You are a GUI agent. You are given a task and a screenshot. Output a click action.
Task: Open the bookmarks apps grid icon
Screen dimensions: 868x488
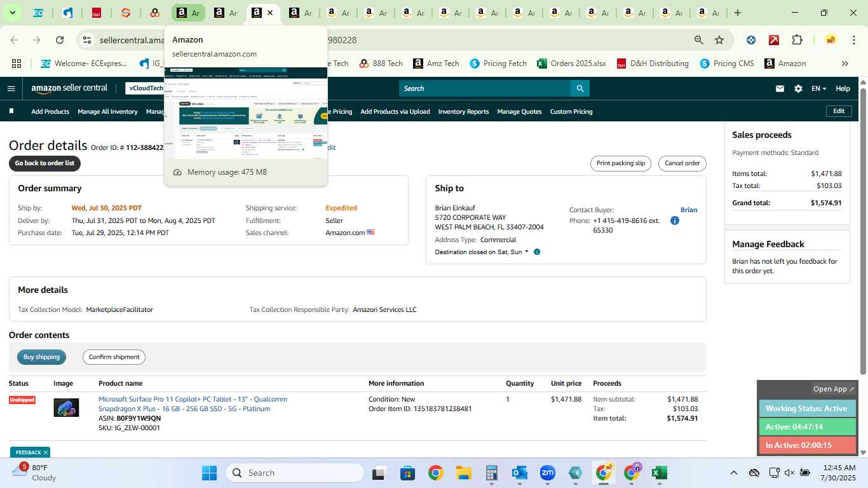17,64
